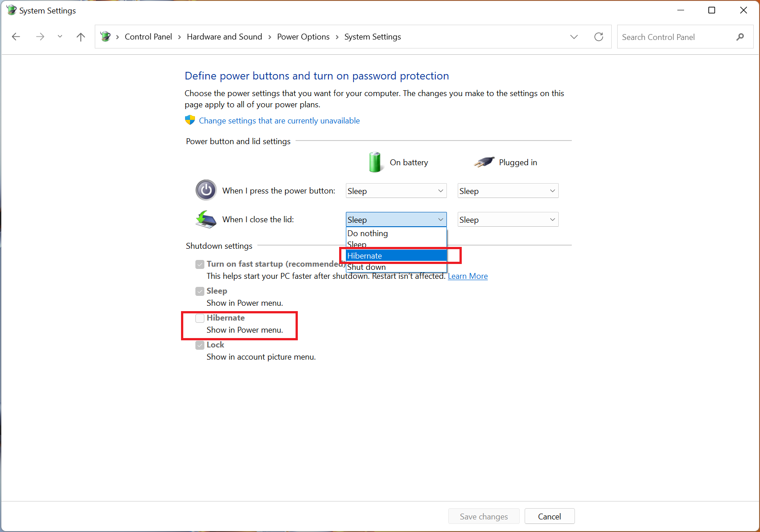Refresh the Control Panel page
This screenshot has width=760, height=532.
click(x=599, y=37)
